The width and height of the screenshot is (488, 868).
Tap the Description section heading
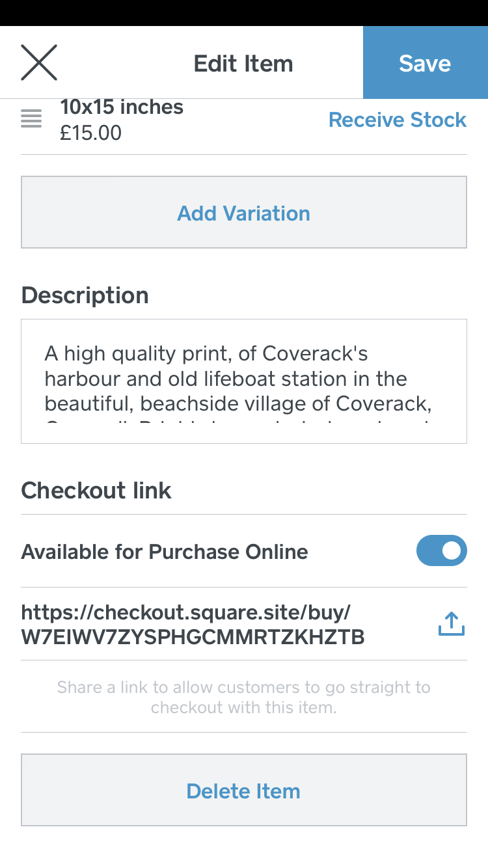(85, 295)
